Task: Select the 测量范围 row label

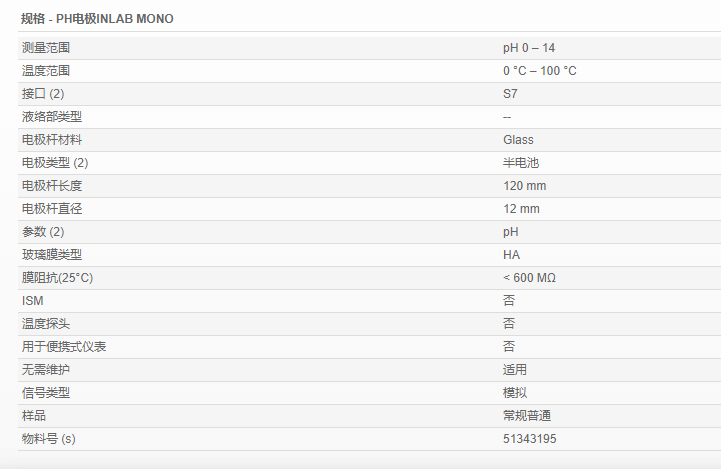Action: point(46,48)
